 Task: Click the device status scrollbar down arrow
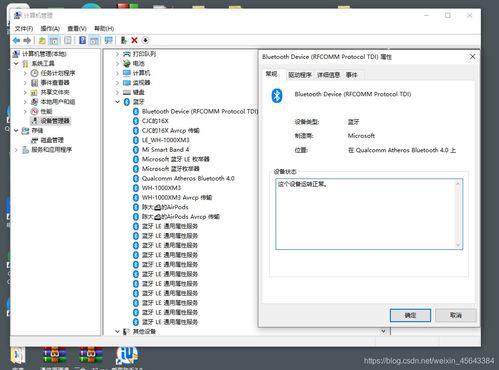458,245
